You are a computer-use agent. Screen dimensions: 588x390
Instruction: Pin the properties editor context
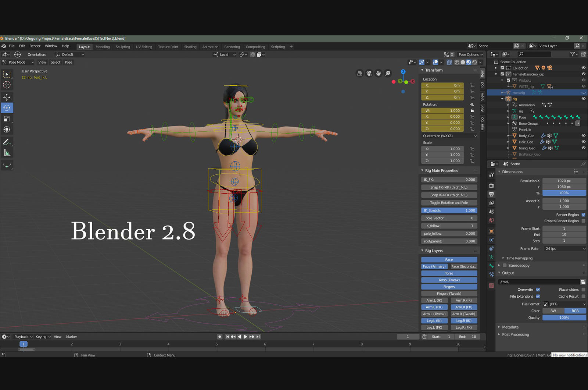pos(583,164)
